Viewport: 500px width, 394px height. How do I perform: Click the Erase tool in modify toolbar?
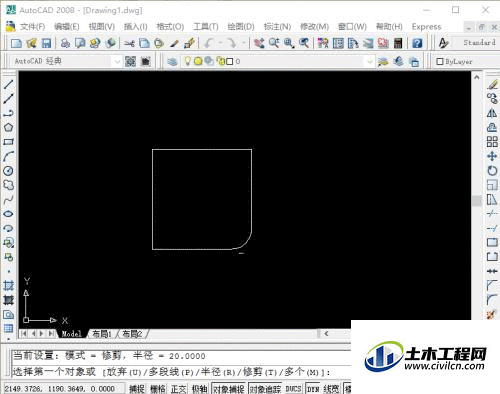[x=492, y=84]
